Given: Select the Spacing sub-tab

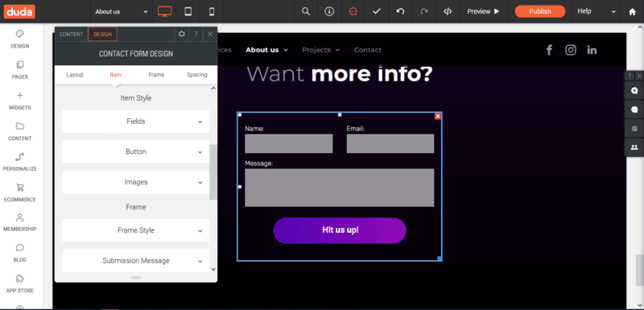Looking at the screenshot, I should pos(196,75).
